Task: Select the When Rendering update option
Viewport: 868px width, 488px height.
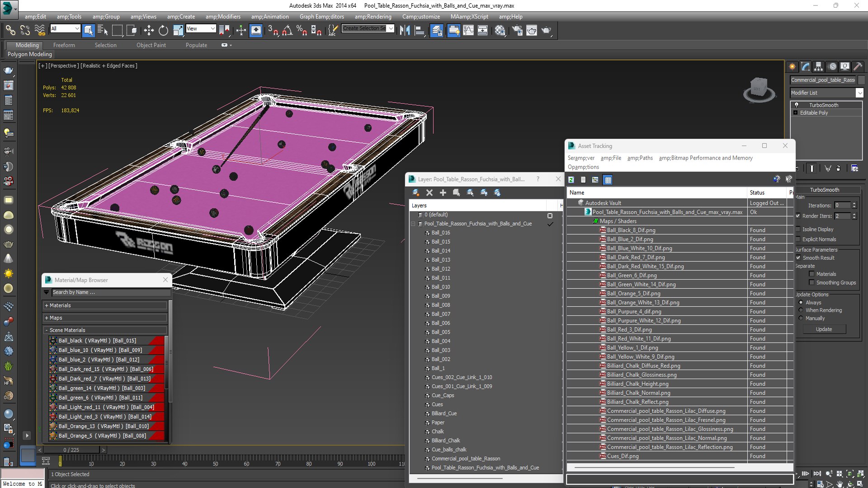Action: pos(801,310)
